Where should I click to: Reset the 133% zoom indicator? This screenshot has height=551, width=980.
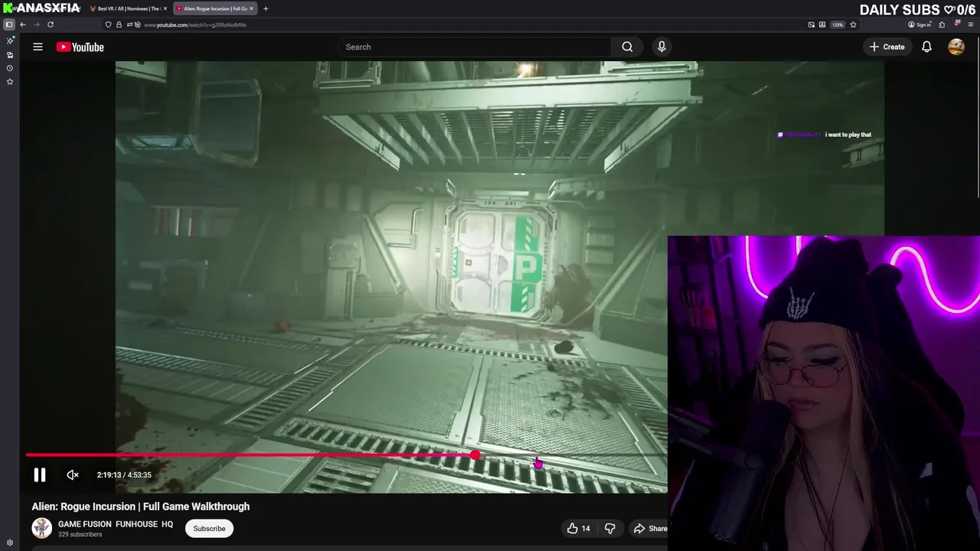[x=838, y=24]
